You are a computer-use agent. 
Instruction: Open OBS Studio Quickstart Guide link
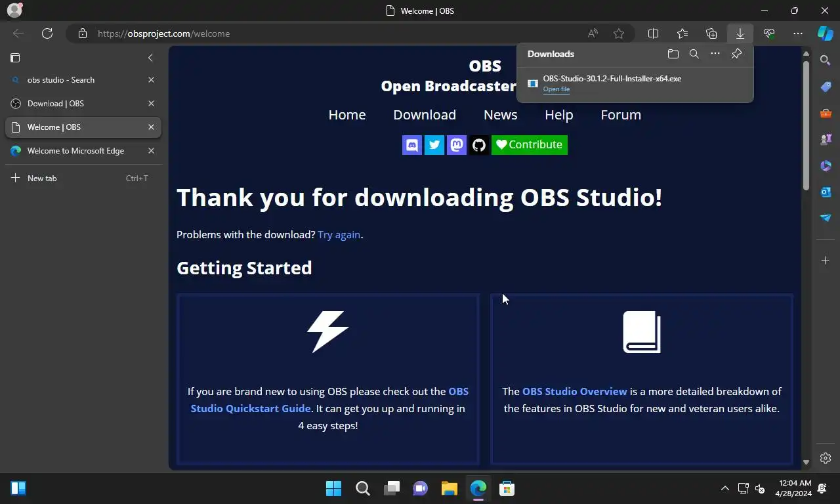329,400
